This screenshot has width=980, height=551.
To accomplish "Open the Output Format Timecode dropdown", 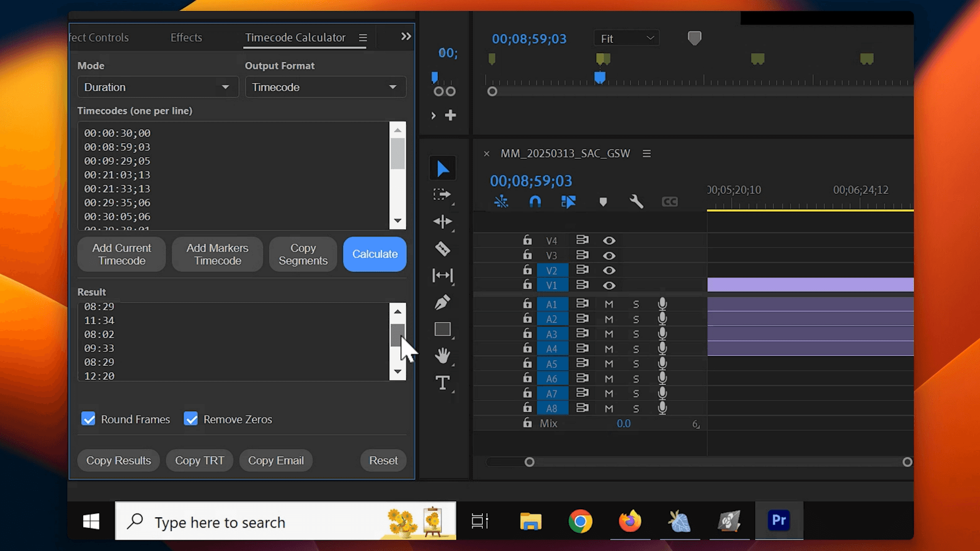I will click(326, 87).
